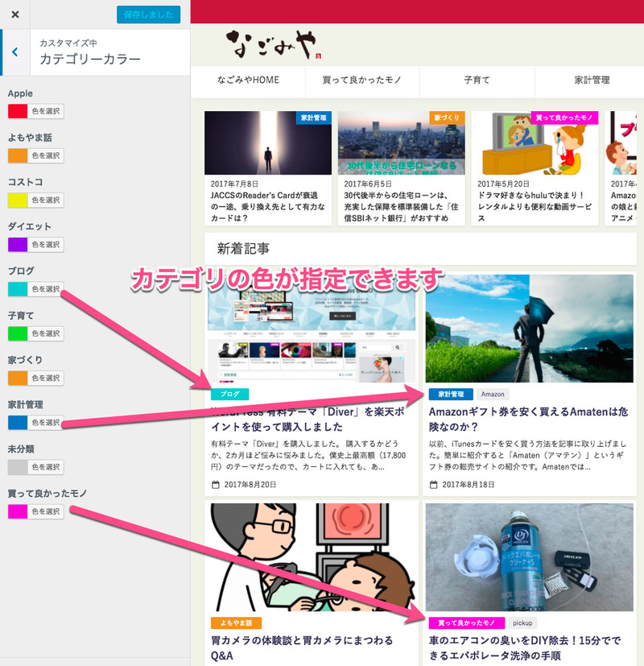The height and width of the screenshot is (666, 644).
Task: Open the Apple red color swatch
Action: pos(18,111)
